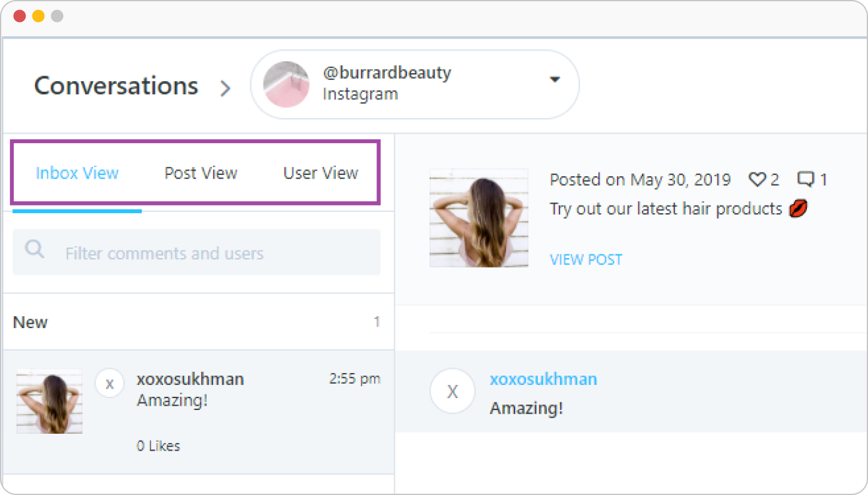Click the small X avatar beside xoxosukhman

click(x=109, y=383)
